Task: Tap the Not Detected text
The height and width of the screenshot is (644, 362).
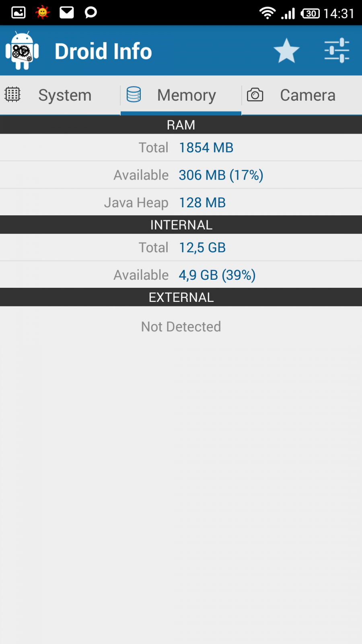Action: point(181,326)
